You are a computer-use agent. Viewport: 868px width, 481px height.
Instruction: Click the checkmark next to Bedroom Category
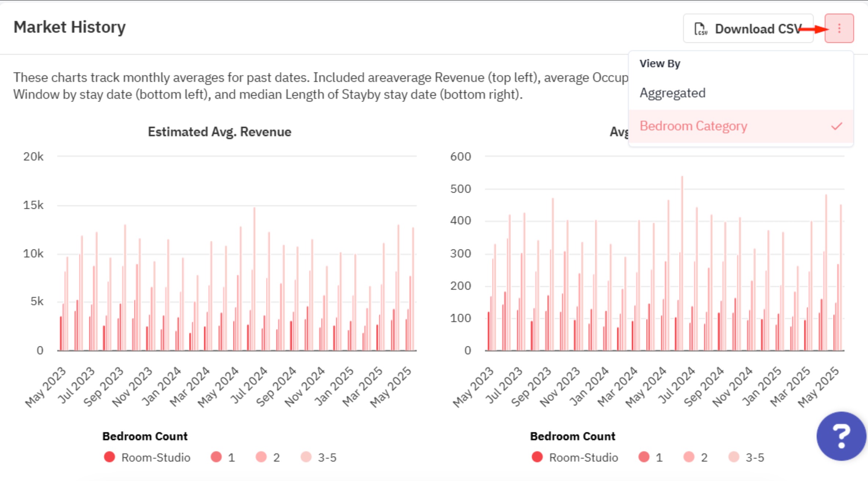836,126
